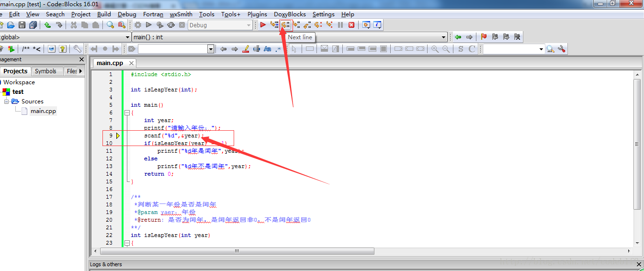Image resolution: width=644 pixels, height=271 pixels.
Task: Click the C toolbar icon
Action: [x=472, y=49]
